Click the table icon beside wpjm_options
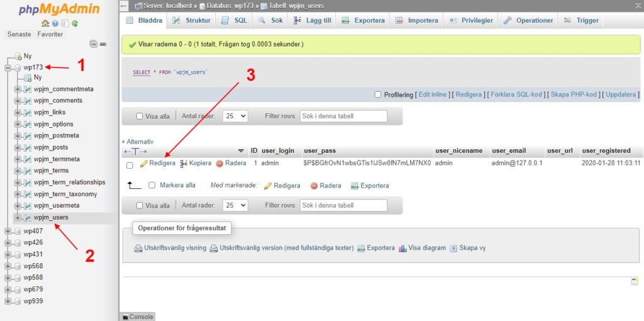The height and width of the screenshot is (321, 644). click(28, 124)
